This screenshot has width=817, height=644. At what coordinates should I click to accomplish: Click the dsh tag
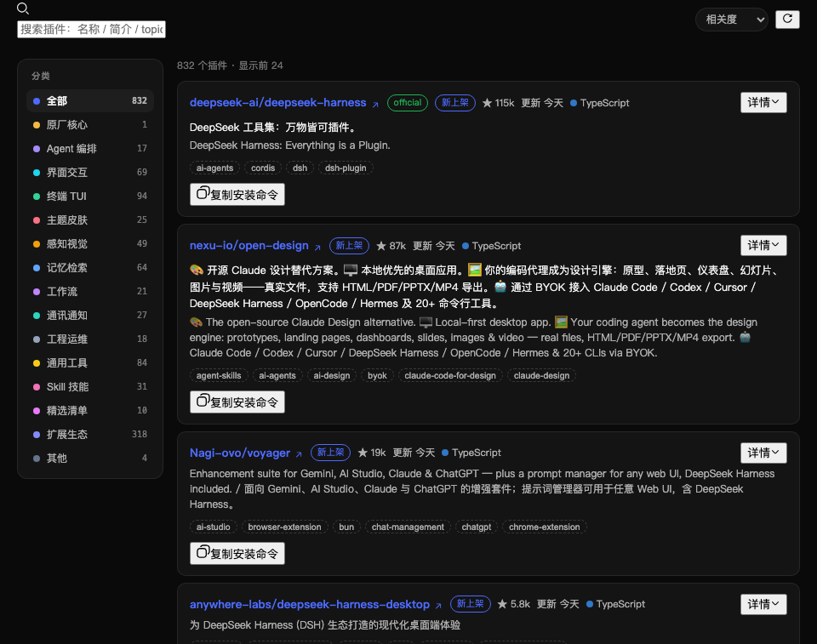300,168
